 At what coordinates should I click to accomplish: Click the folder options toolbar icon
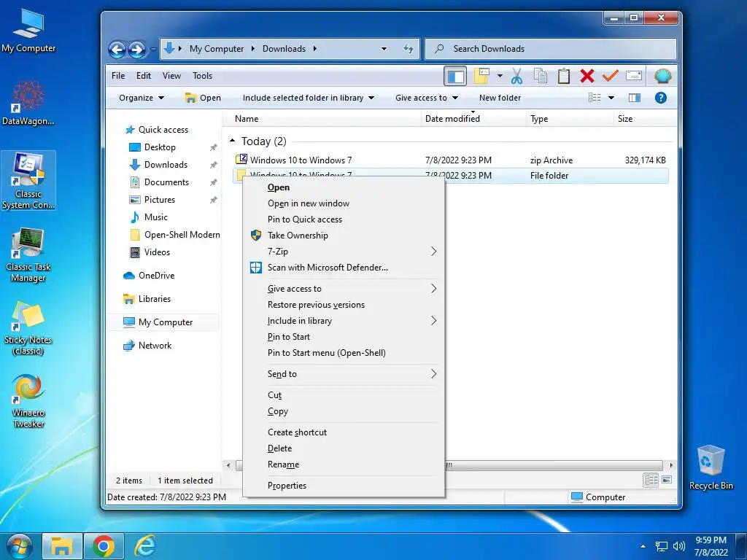tap(481, 76)
